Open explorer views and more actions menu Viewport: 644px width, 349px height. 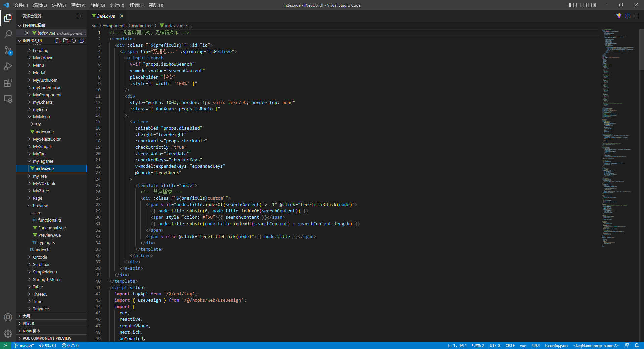(x=79, y=16)
